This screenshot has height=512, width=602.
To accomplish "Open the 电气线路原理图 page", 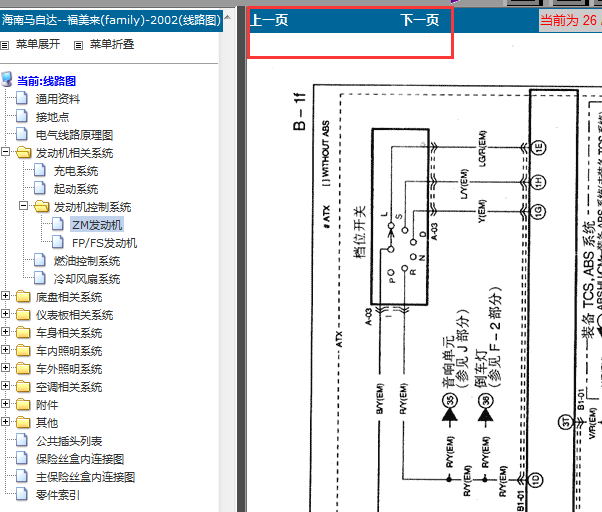I will point(74,135).
